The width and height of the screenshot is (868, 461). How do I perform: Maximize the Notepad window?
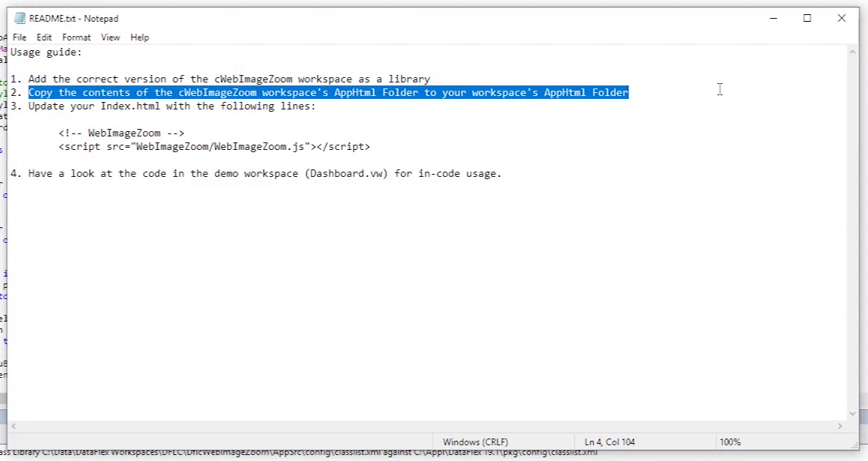point(807,19)
